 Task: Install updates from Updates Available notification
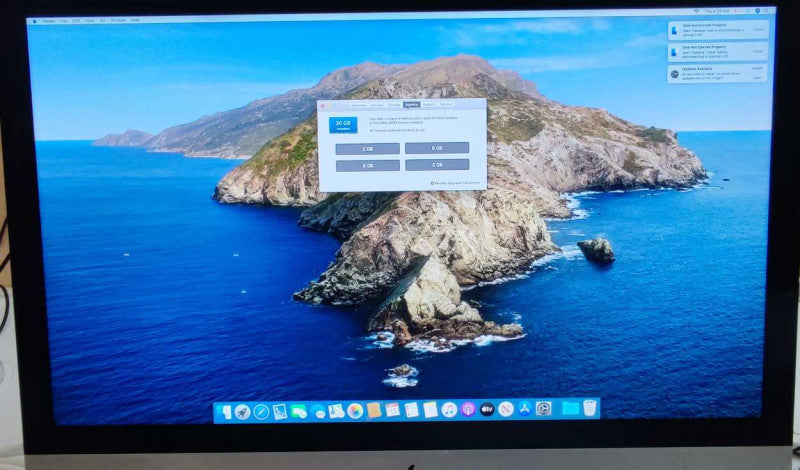757,68
